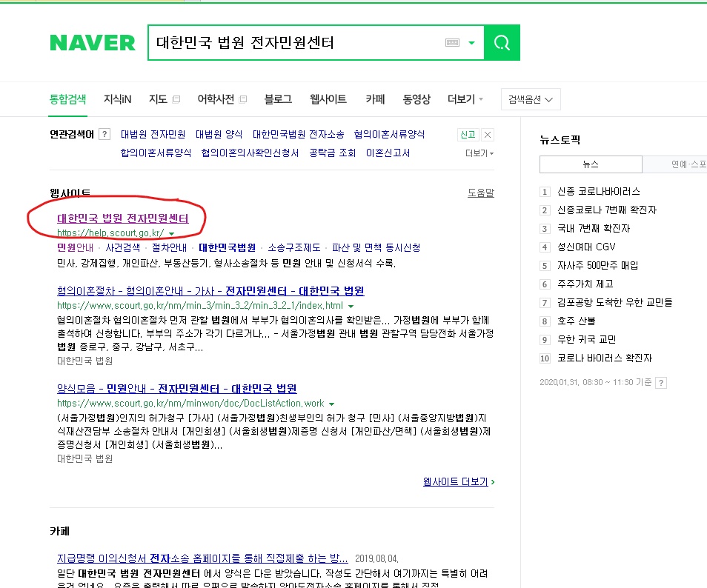The image size is (707, 588).
Task: Expand related searches 더보기
Action: coord(479,153)
